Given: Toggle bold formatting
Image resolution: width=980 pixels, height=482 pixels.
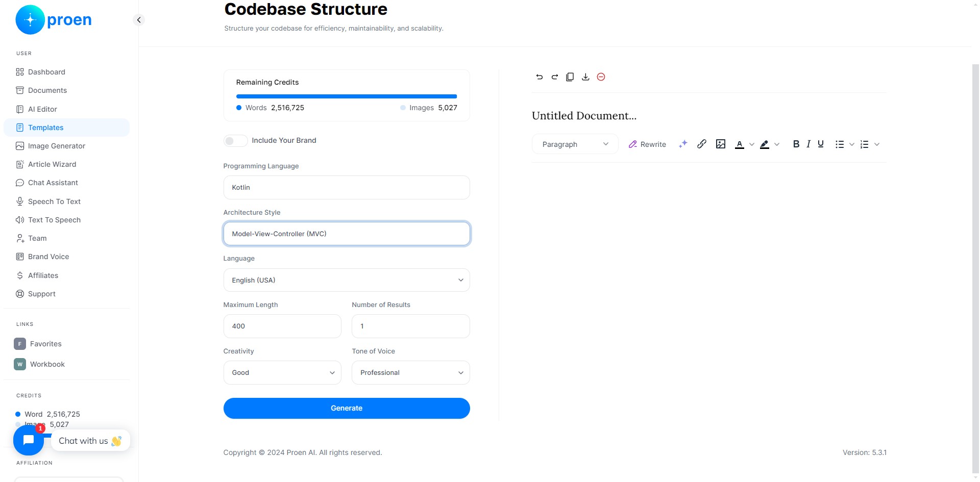Looking at the screenshot, I should 796,144.
